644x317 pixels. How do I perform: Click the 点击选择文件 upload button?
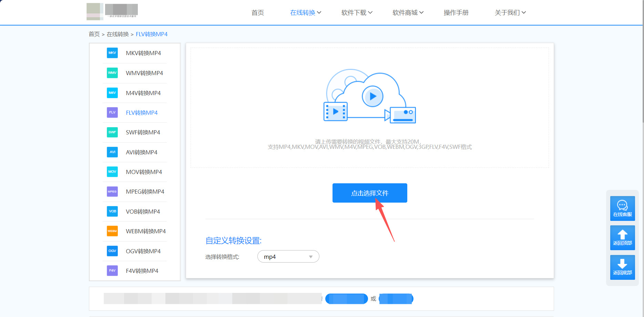pyautogui.click(x=370, y=193)
